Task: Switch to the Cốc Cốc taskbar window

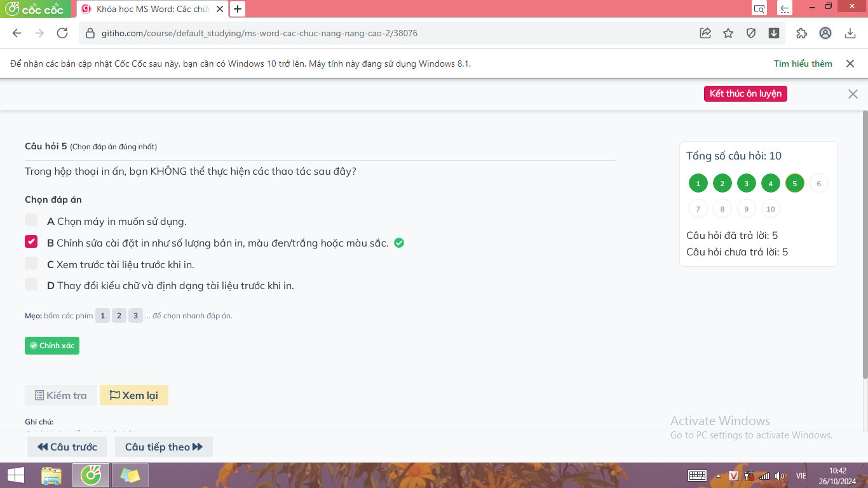Action: pyautogui.click(x=90, y=475)
